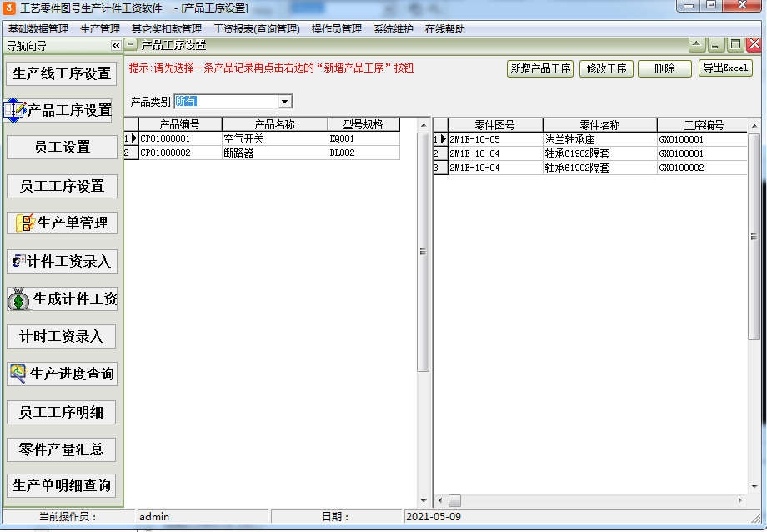Click the 计件工资录入 sidebar icon
767x532 pixels.
21,260
